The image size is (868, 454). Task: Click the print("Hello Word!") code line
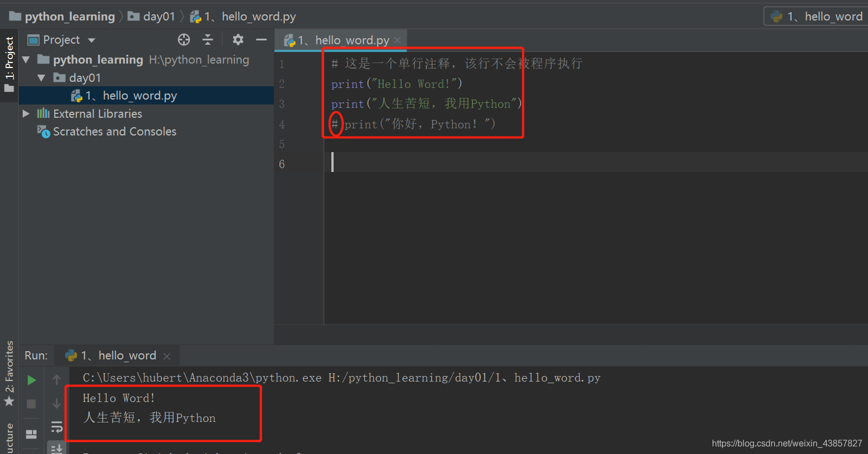[397, 84]
